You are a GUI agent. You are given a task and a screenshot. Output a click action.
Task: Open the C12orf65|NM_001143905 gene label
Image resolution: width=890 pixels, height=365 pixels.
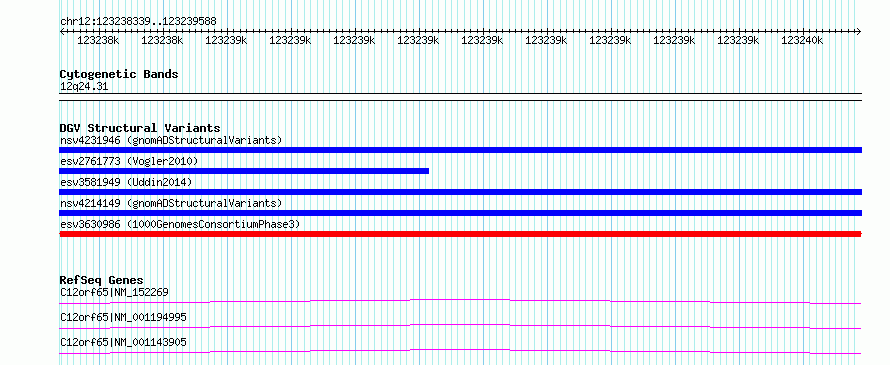123,342
